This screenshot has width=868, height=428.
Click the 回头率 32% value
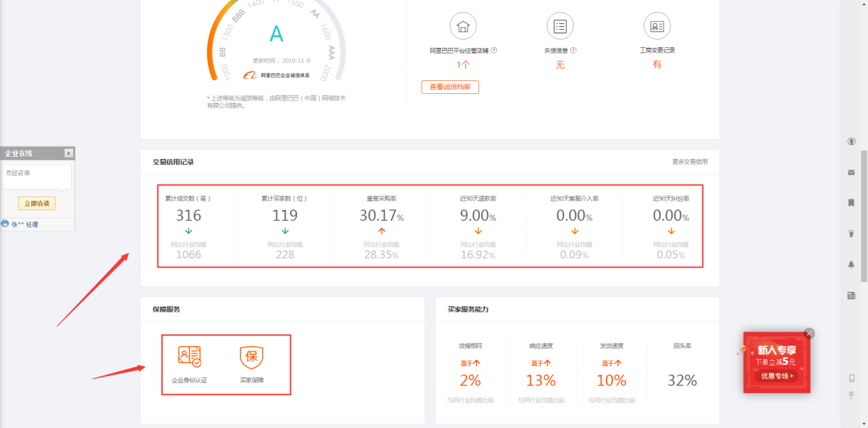682,381
